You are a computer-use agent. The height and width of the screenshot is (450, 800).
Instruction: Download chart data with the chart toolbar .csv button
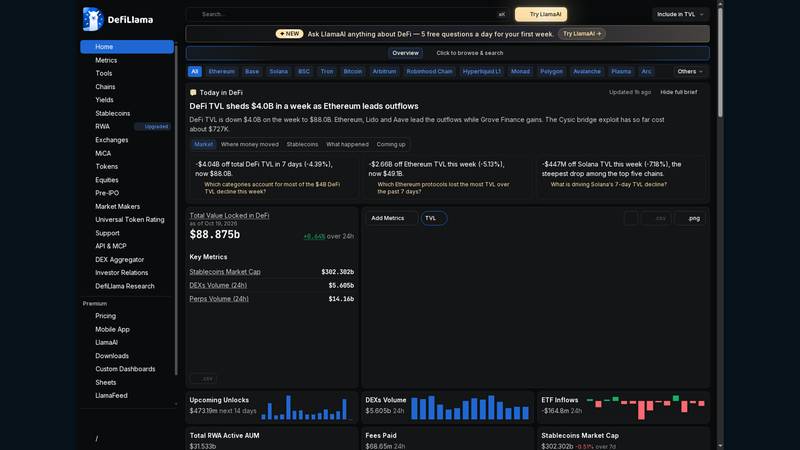[x=657, y=218]
